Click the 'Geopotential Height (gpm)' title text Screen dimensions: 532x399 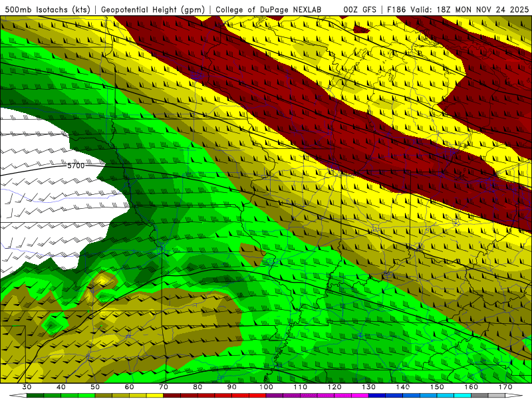point(153,9)
